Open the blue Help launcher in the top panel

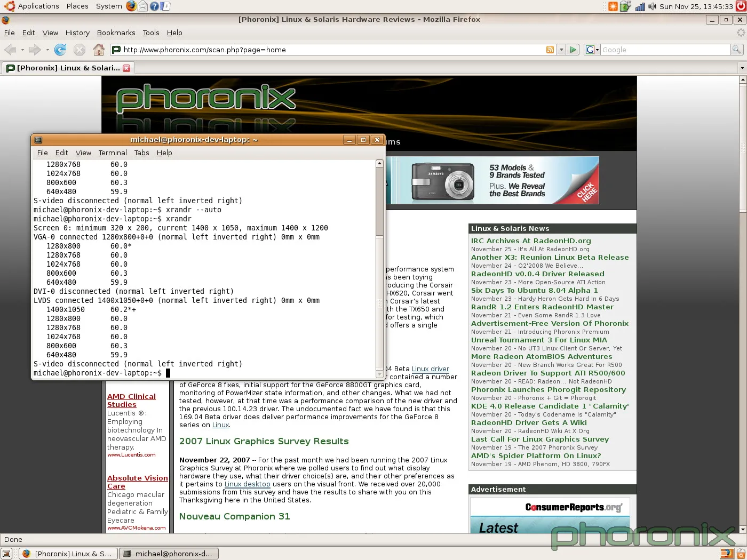tap(154, 6)
